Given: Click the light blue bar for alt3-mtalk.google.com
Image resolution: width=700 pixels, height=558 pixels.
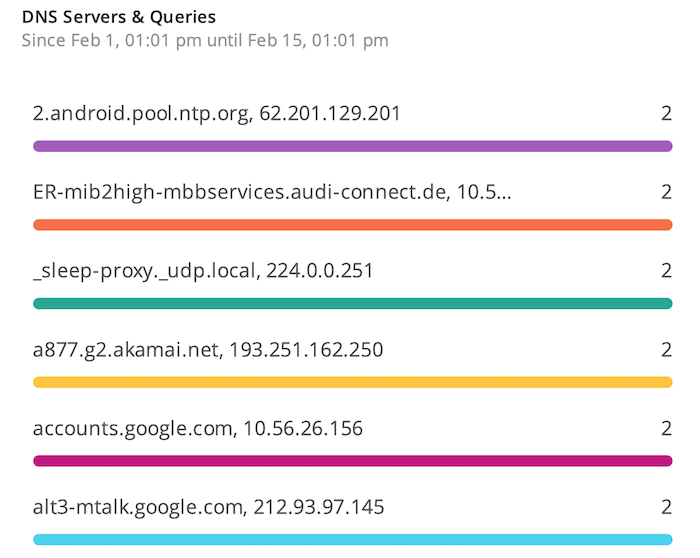Looking at the screenshot, I should [353, 539].
